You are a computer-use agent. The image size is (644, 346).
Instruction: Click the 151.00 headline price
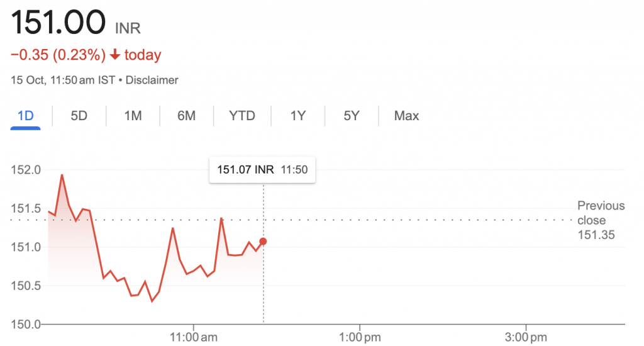[x=58, y=22]
